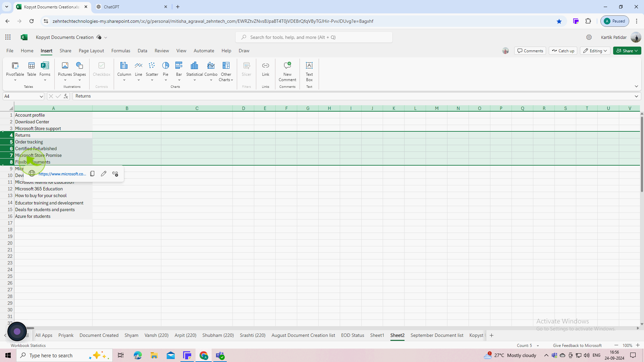Open the status bar Count dropdown
Screen dimensions: 644x362
538,346
